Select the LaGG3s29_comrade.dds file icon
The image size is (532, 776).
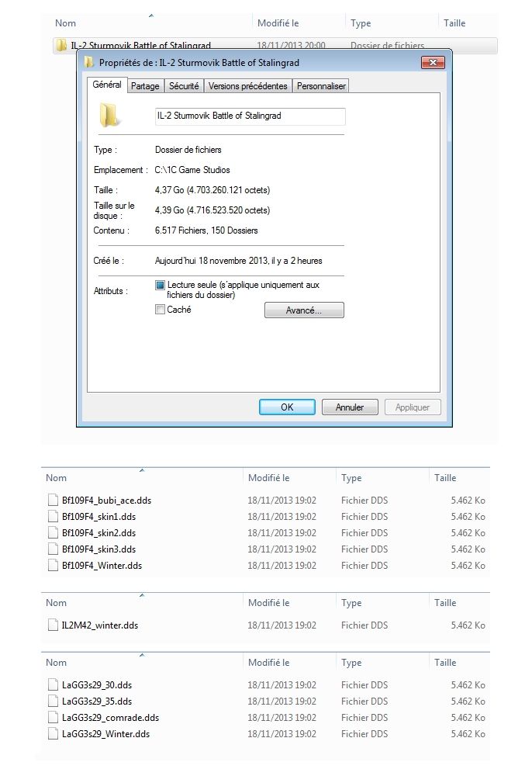[x=53, y=718]
